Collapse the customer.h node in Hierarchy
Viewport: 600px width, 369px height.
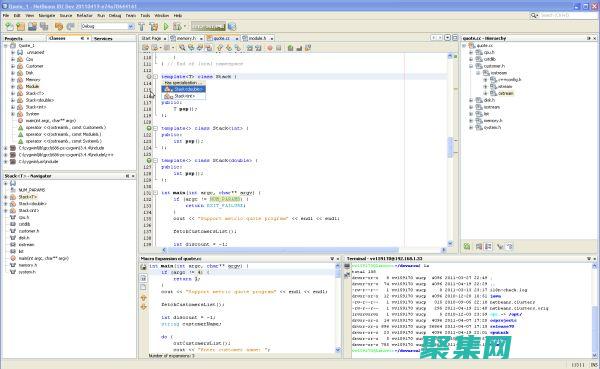[471, 66]
